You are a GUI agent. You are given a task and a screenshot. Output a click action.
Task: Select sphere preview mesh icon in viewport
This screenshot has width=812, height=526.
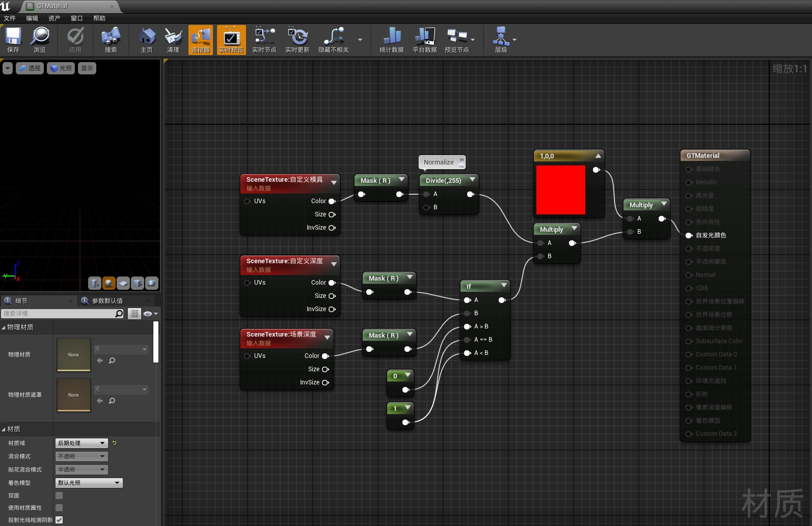[109, 283]
